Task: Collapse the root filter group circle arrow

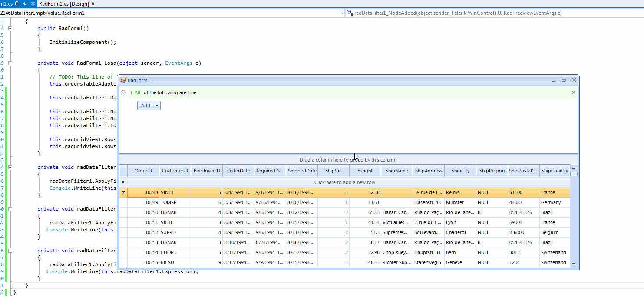Action: (123, 92)
